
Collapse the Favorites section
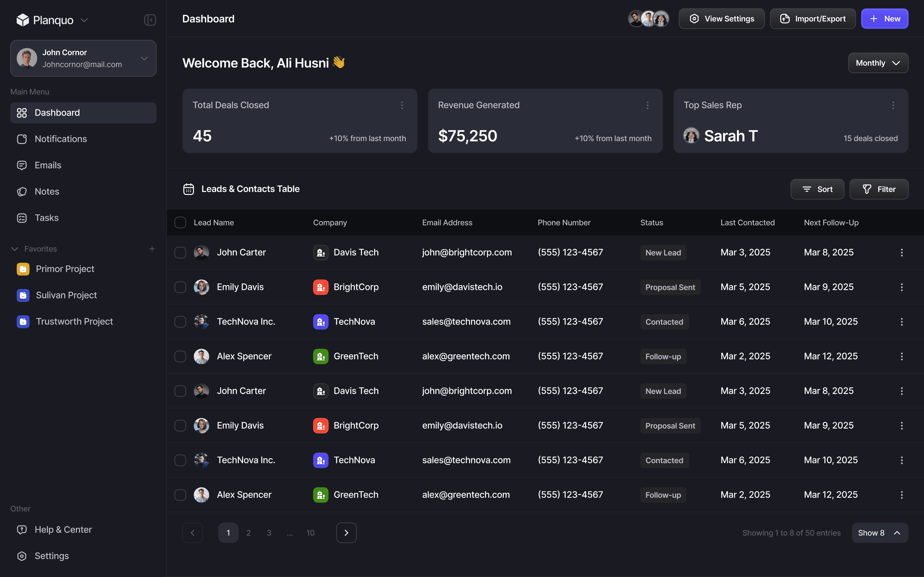[14, 248]
